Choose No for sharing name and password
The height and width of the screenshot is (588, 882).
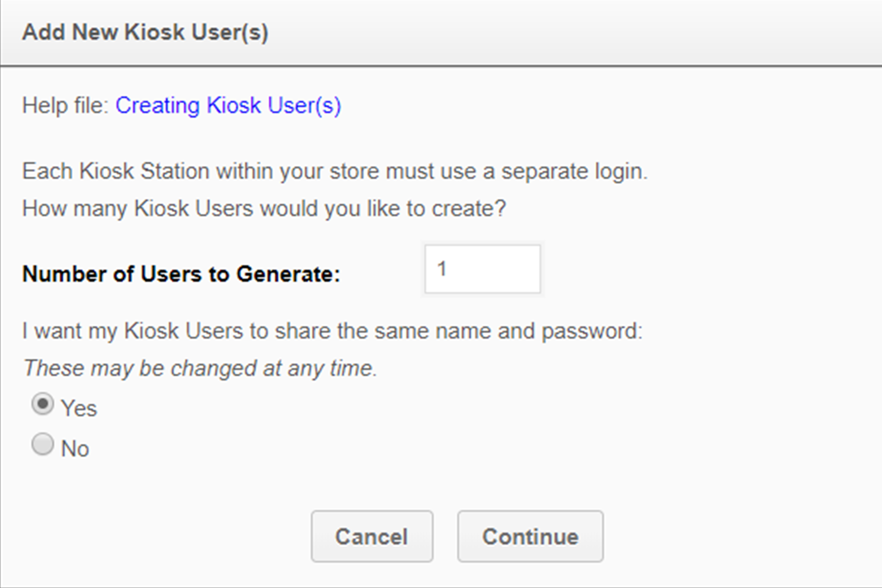click(x=42, y=444)
